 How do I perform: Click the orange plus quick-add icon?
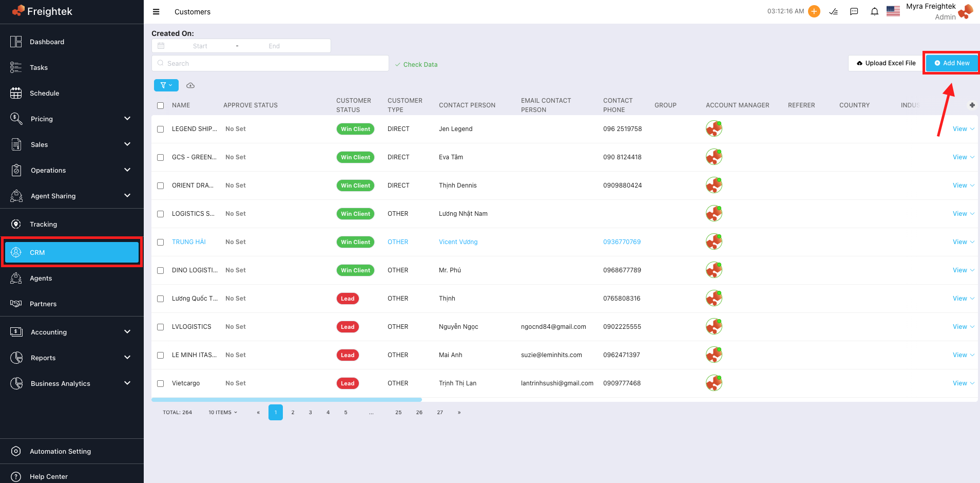814,11
